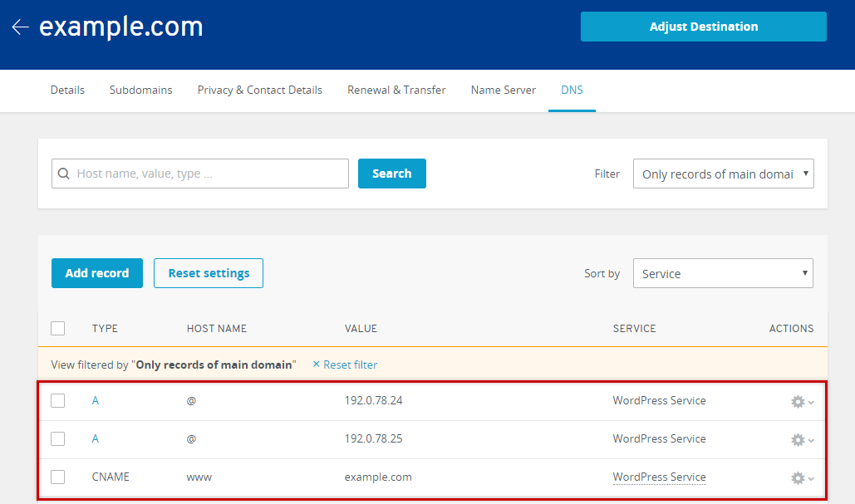Click the magnifier icon in search field
Viewport: 855px width, 504px height.
pyautogui.click(x=64, y=174)
